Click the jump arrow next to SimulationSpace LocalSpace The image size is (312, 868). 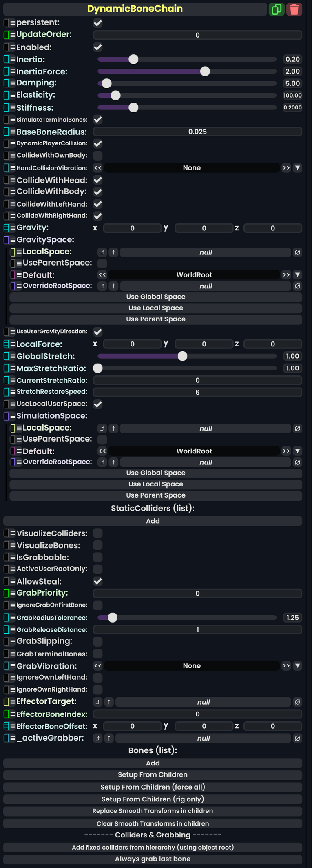tap(102, 428)
